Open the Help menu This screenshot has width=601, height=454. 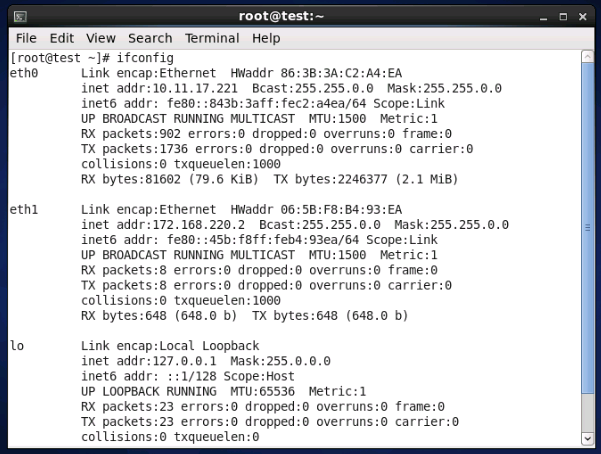[x=266, y=38]
